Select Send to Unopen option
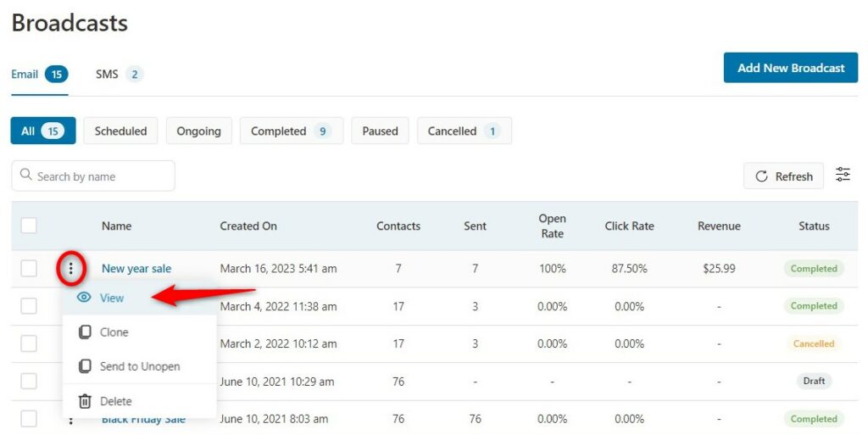The image size is (868, 435). [x=140, y=366]
